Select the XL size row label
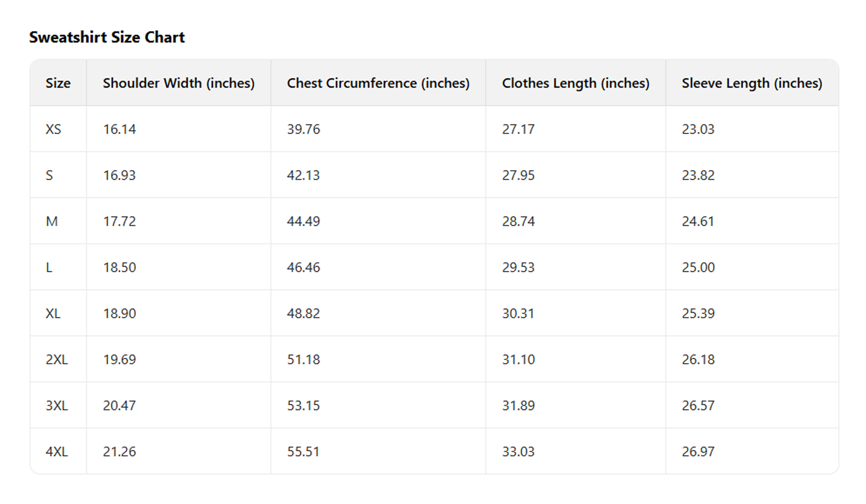This screenshot has height=504, width=866. tap(53, 314)
